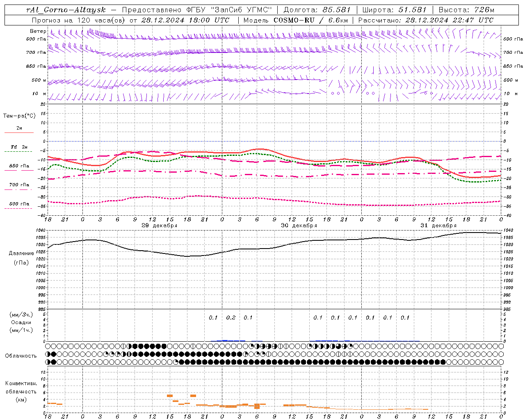The width and height of the screenshot is (525, 420).
Task: Click the 'Рассчитано: 28.12.2024 22:47 UTC' text
Action: pos(426,20)
